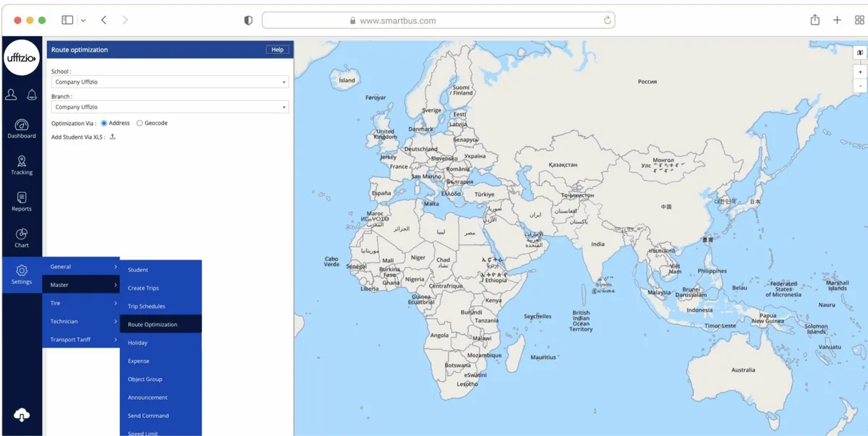Open the Branch dropdown
Viewport: 868px width, 436px height.
[x=170, y=107]
